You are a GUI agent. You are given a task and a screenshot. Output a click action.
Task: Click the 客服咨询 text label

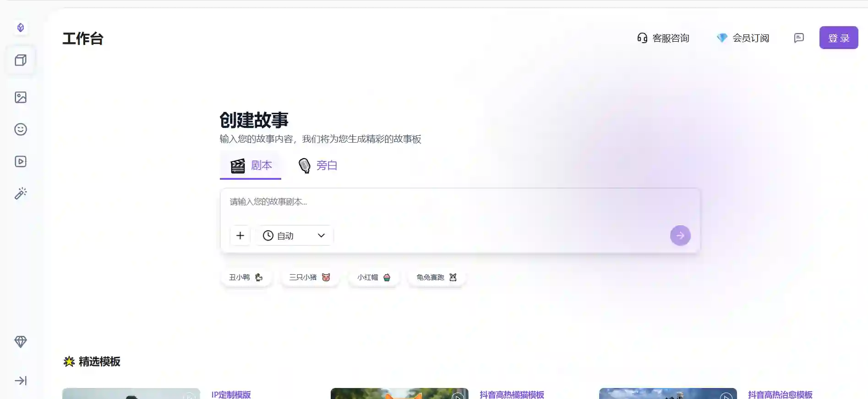671,38
